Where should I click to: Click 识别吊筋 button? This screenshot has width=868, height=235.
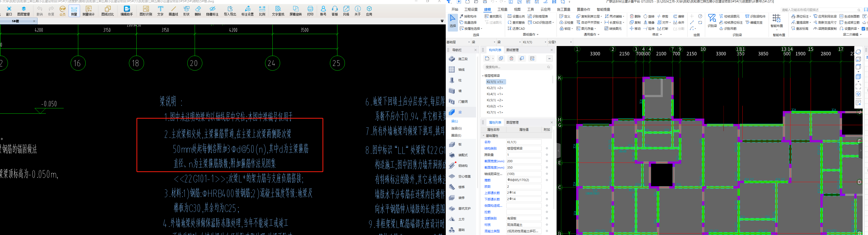click(728, 28)
